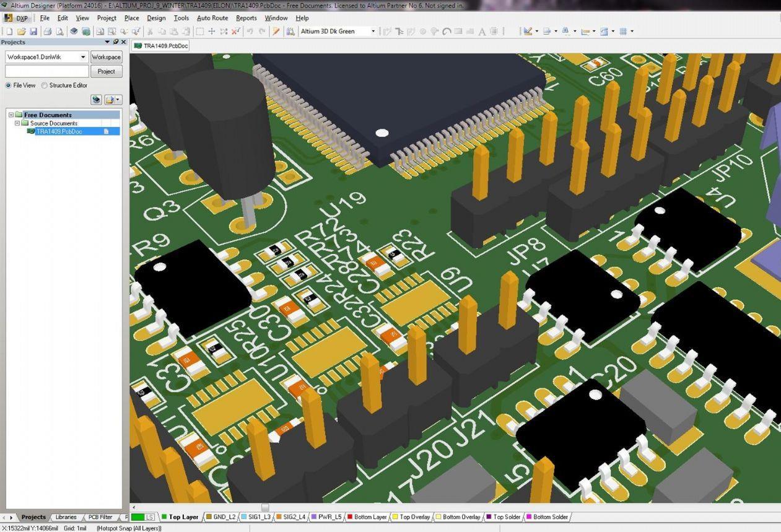
Task: Click the Project button
Action: click(x=106, y=71)
